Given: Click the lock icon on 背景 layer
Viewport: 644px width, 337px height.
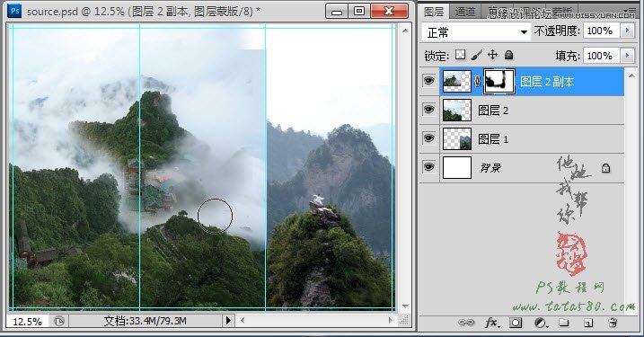Looking at the screenshot, I should tap(605, 168).
